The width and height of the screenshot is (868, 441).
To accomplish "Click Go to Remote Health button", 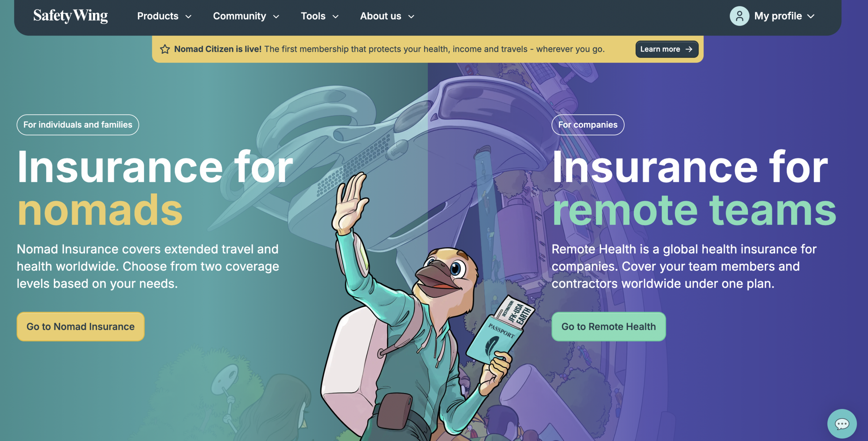I will click(x=609, y=327).
